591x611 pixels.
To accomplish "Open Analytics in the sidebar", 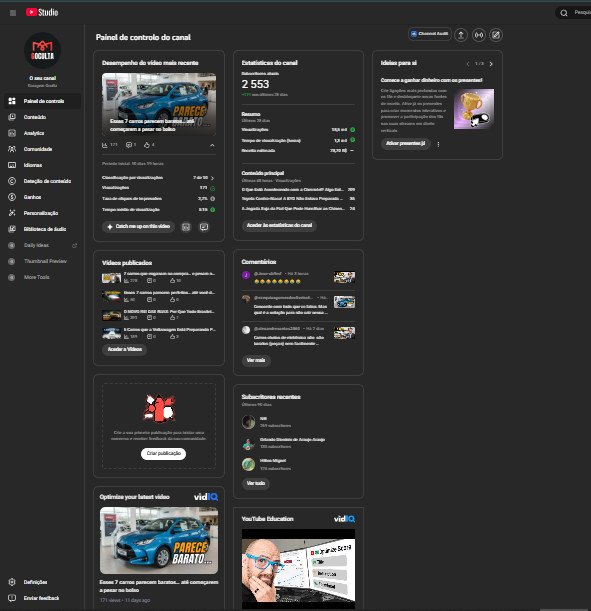I will [x=34, y=133].
